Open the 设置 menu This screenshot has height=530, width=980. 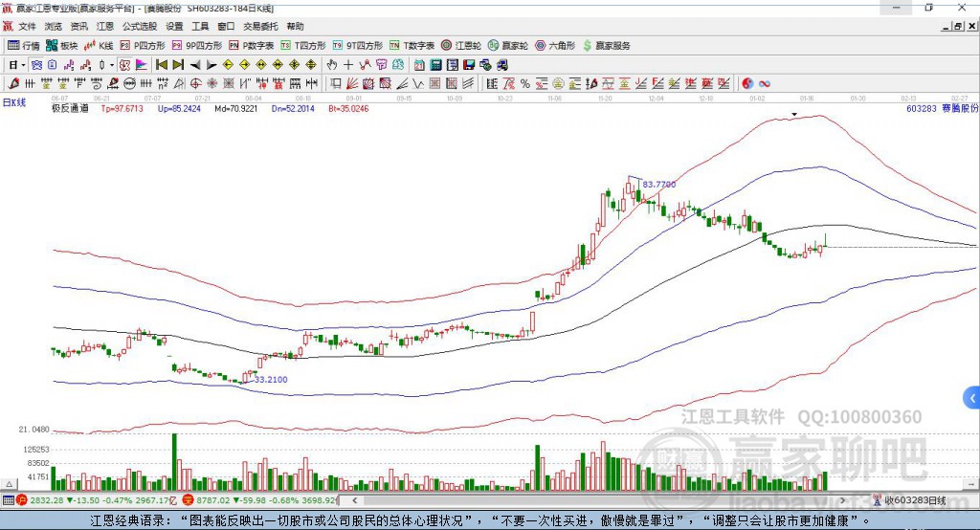click(x=174, y=26)
